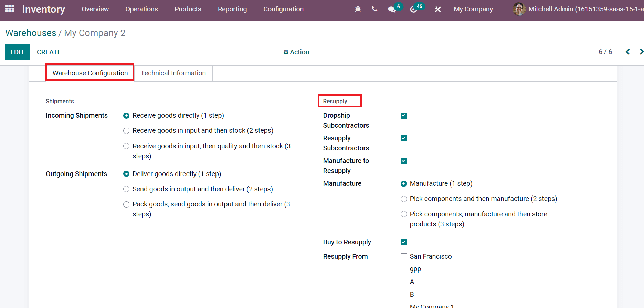Image resolution: width=644 pixels, height=308 pixels.
Task: Check warehouse A in Resupply From
Action: 404,282
